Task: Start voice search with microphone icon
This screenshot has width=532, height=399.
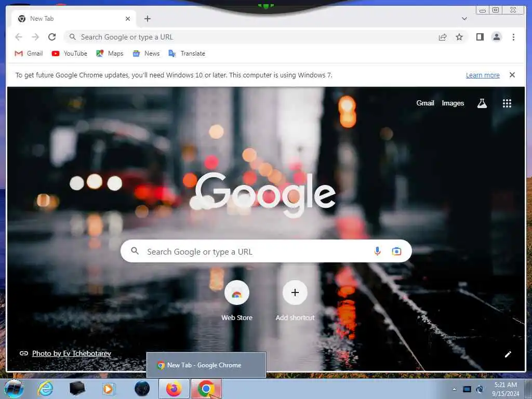Action: [377, 251]
